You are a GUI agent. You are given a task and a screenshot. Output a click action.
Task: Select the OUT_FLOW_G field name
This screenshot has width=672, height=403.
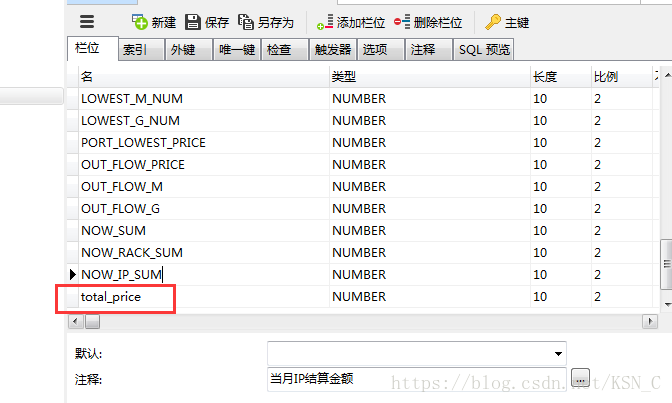tap(120, 208)
